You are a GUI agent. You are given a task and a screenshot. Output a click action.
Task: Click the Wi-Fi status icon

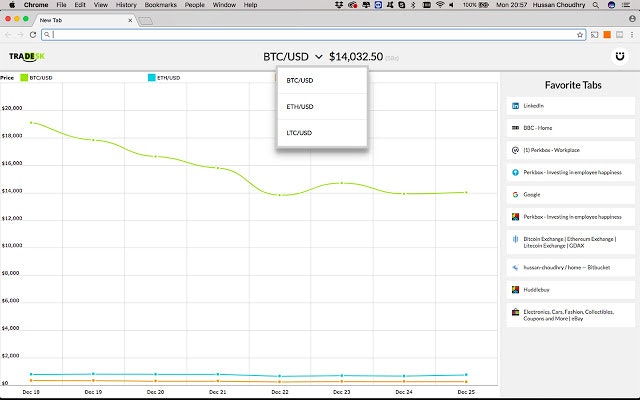(440, 5)
